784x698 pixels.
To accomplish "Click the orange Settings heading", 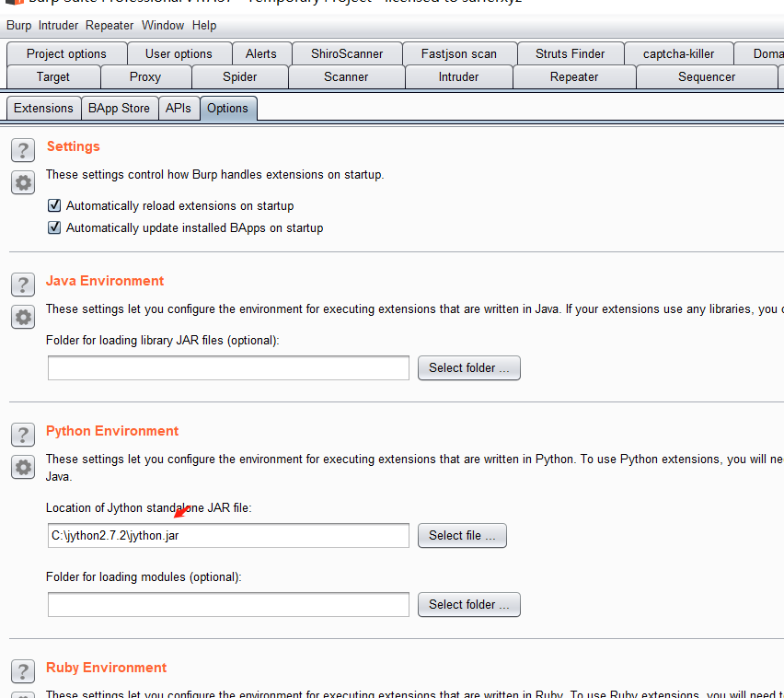I will tap(74, 146).
